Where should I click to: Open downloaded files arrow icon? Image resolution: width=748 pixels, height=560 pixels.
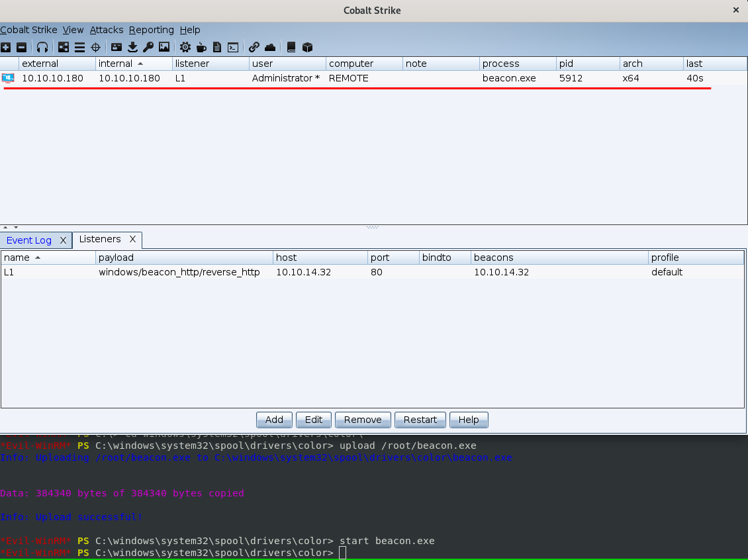[132, 47]
